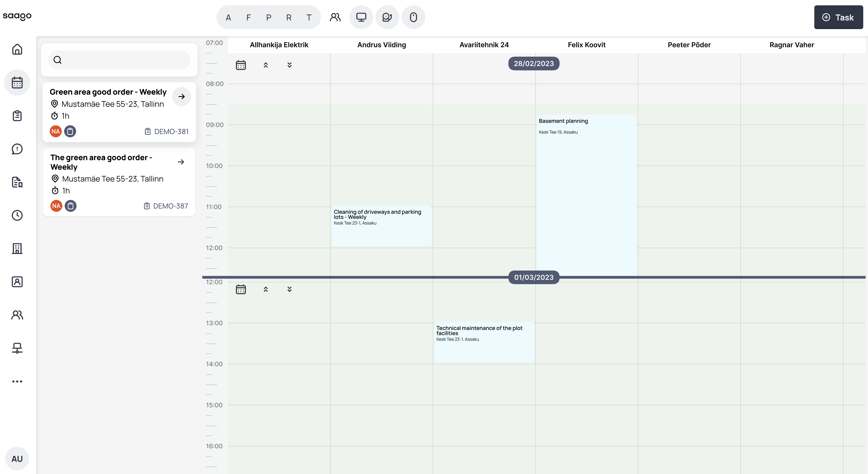Viewport: 868px width, 474px height.
Task: Open the network/devices sidebar icon
Action: pyautogui.click(x=17, y=348)
